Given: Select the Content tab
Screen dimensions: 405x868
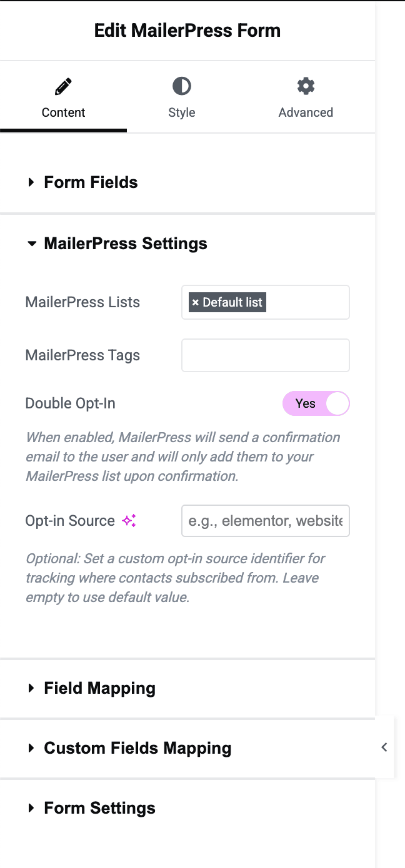Looking at the screenshot, I should [63, 97].
